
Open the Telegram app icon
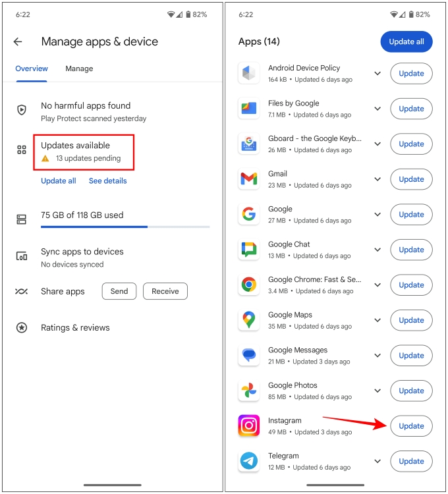click(x=249, y=461)
